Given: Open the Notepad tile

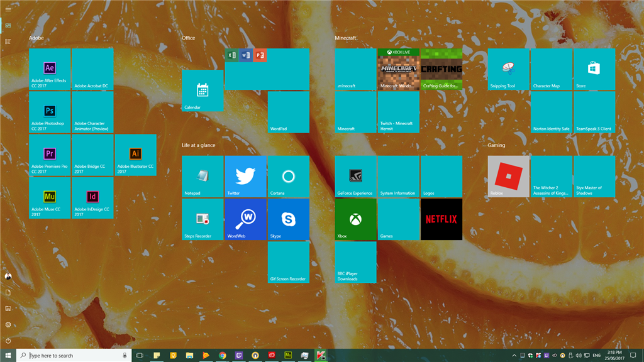Looking at the screenshot, I should coord(203,177).
